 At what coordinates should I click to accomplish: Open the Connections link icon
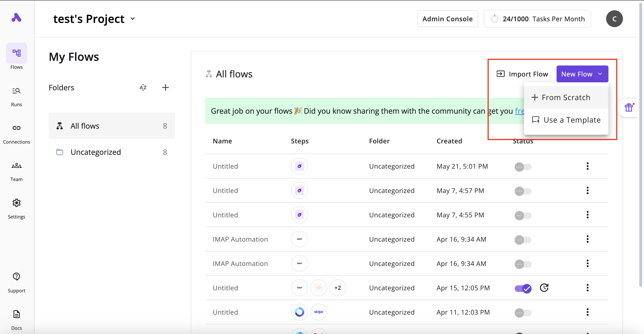point(17,128)
